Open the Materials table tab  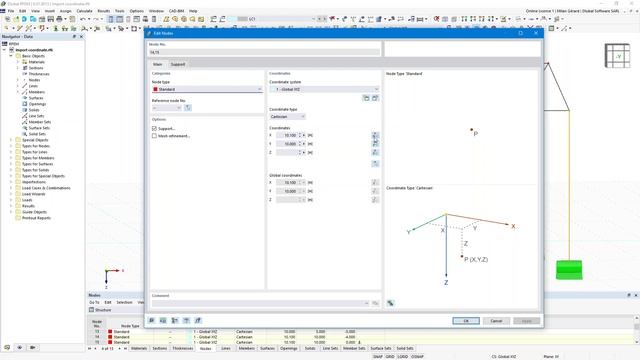(138, 349)
